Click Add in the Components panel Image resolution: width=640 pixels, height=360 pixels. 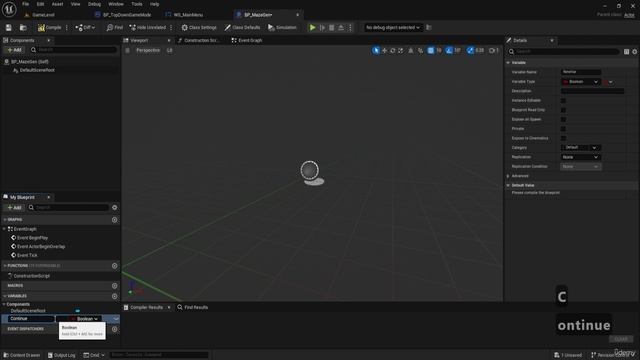(x=14, y=50)
